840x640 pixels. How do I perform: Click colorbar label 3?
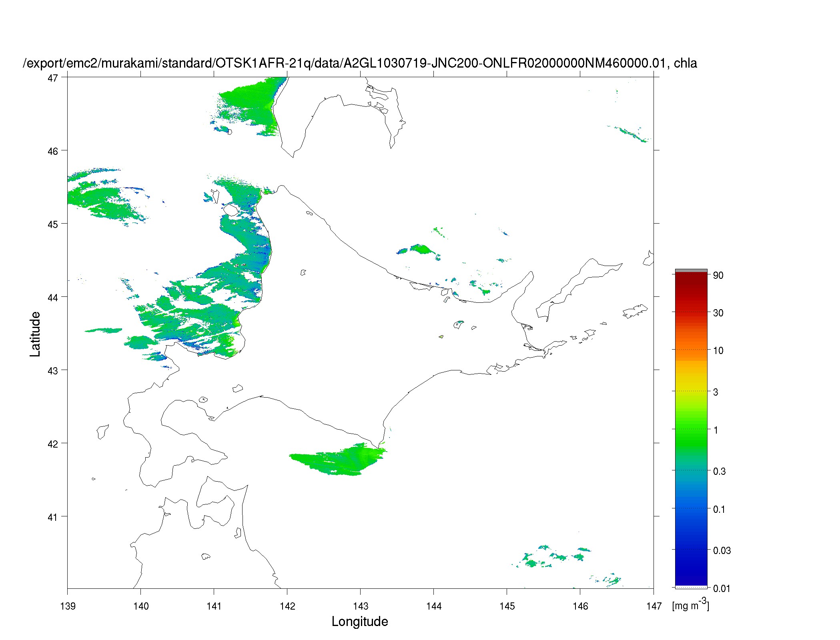tap(716, 392)
